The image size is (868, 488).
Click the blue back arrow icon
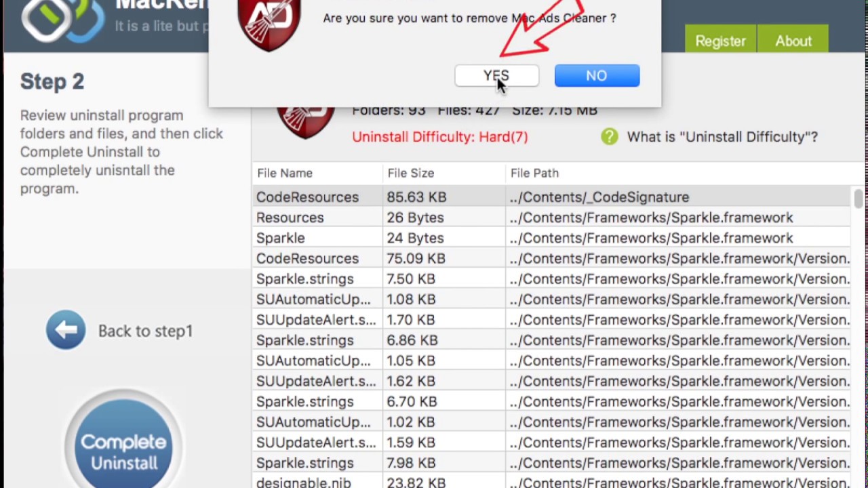[x=66, y=330]
